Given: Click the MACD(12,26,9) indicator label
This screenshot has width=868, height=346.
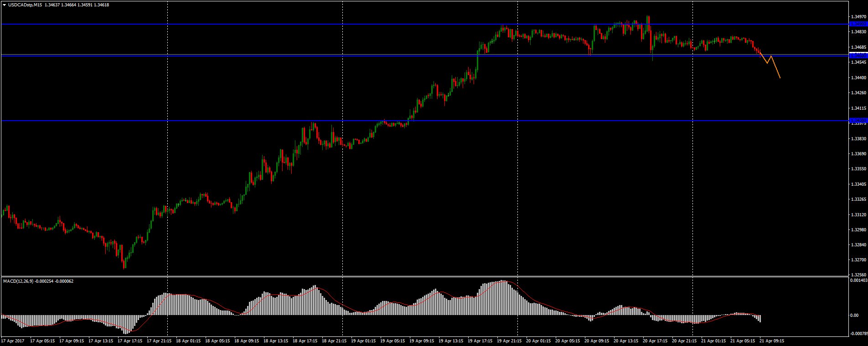Looking at the screenshot, I should pyautogui.click(x=18, y=281).
